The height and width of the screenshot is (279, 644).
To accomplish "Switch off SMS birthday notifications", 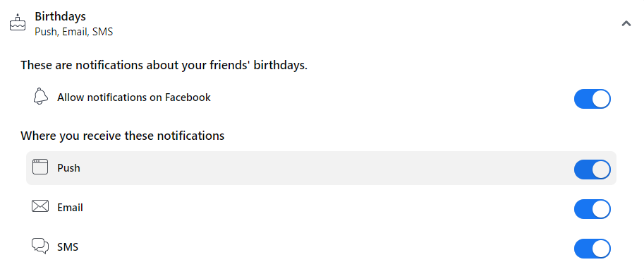I will pos(593,249).
